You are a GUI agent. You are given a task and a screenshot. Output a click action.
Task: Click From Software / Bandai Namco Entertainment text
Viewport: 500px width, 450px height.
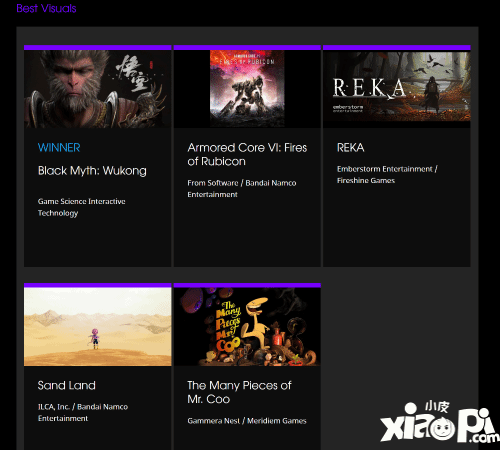pos(242,189)
